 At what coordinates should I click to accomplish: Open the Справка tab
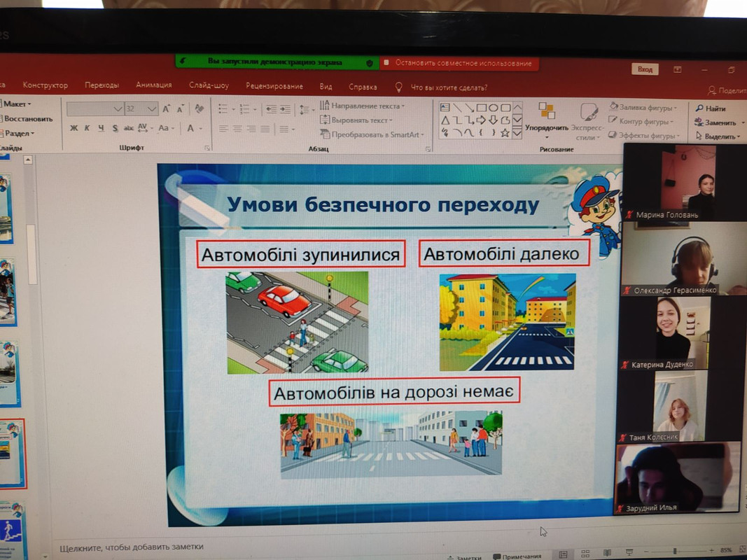pos(363,87)
